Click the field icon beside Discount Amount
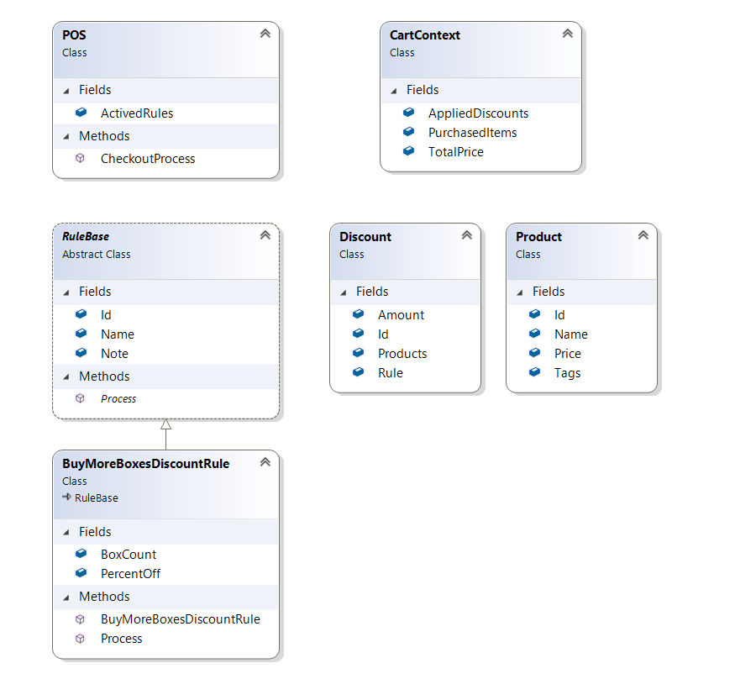The height and width of the screenshot is (700, 756). 358,314
